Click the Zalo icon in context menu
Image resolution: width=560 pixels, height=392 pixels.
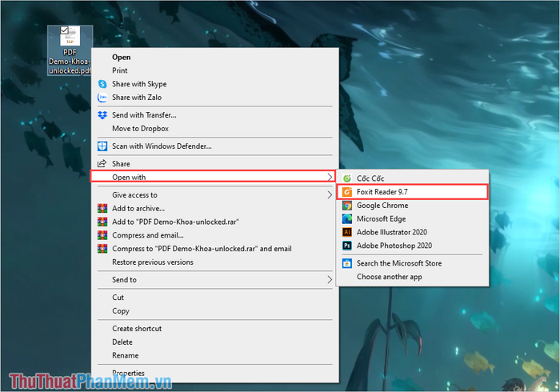[102, 98]
